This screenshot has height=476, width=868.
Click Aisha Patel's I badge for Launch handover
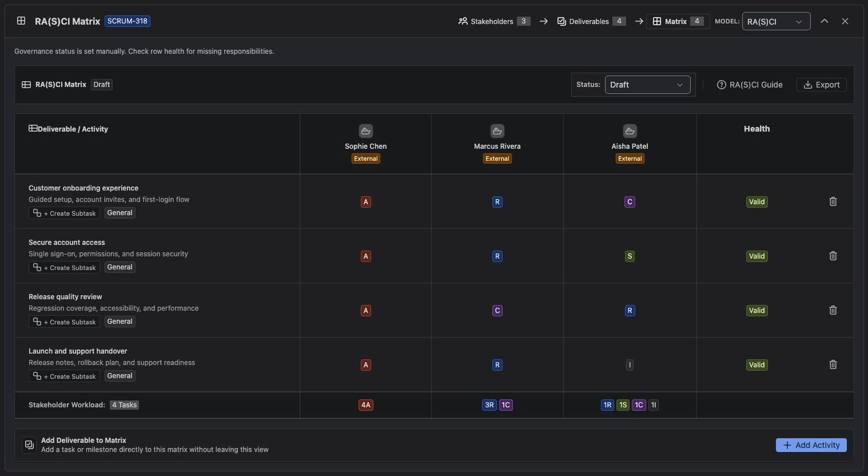[630, 365]
